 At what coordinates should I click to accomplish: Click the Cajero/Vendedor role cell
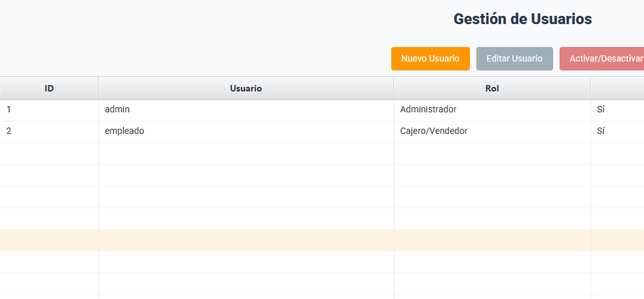492,132
